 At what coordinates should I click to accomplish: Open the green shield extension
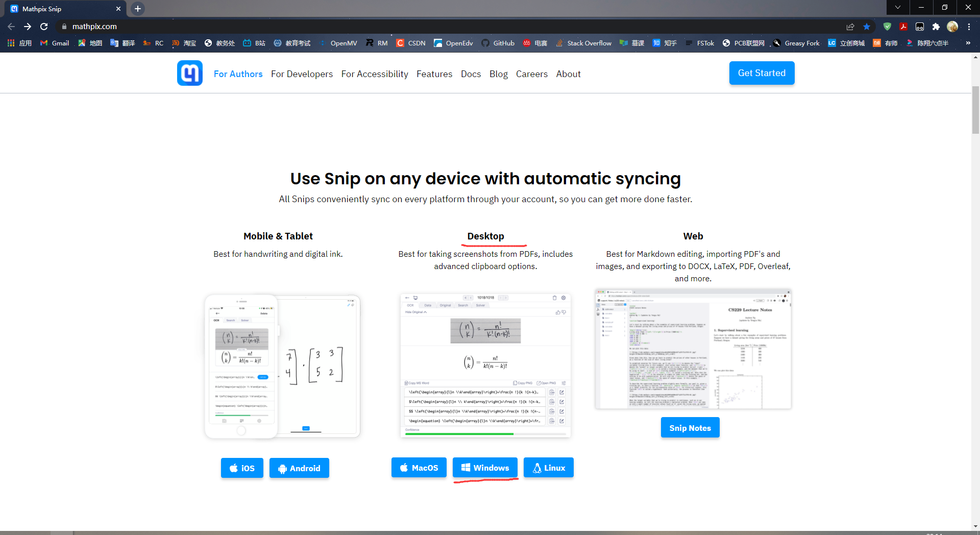pyautogui.click(x=887, y=27)
